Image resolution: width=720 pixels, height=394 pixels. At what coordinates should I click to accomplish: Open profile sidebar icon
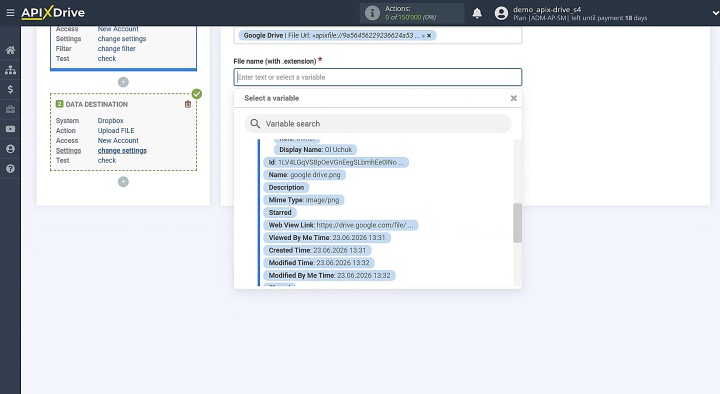10,149
